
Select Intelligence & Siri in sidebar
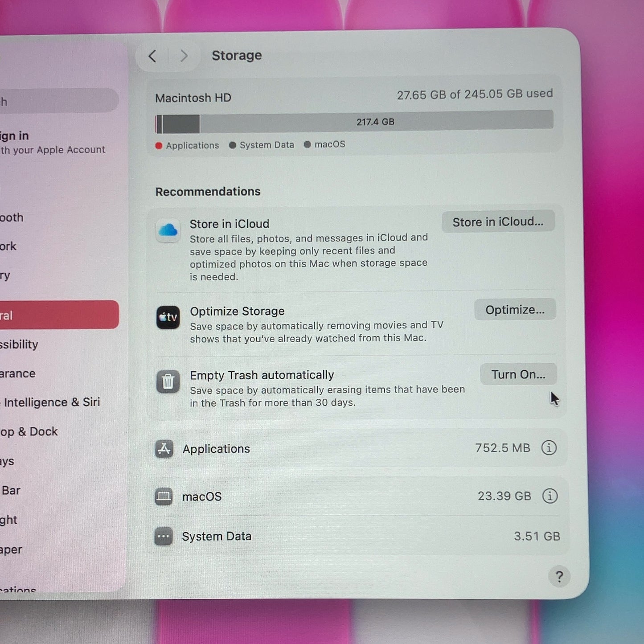(x=50, y=402)
